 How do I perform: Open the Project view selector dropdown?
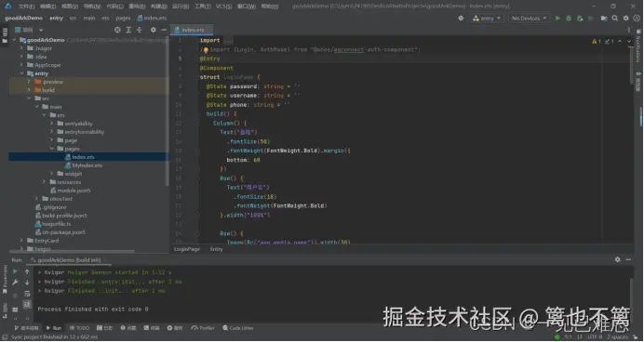click(29, 30)
